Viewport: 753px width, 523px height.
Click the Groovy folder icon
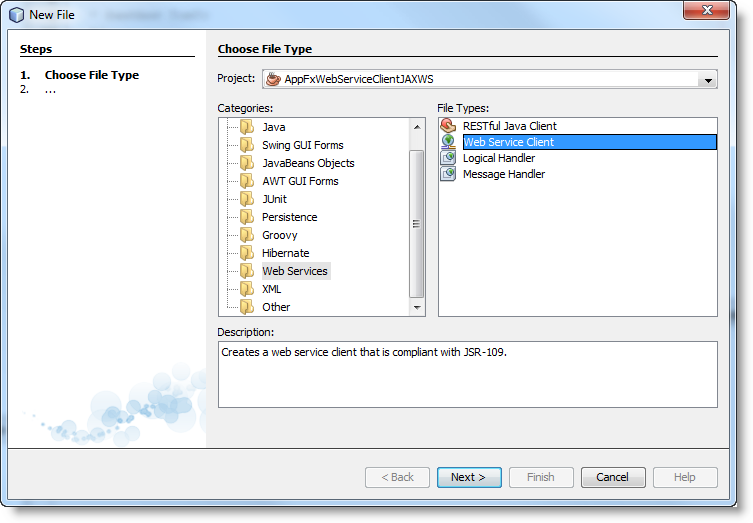[x=247, y=235]
